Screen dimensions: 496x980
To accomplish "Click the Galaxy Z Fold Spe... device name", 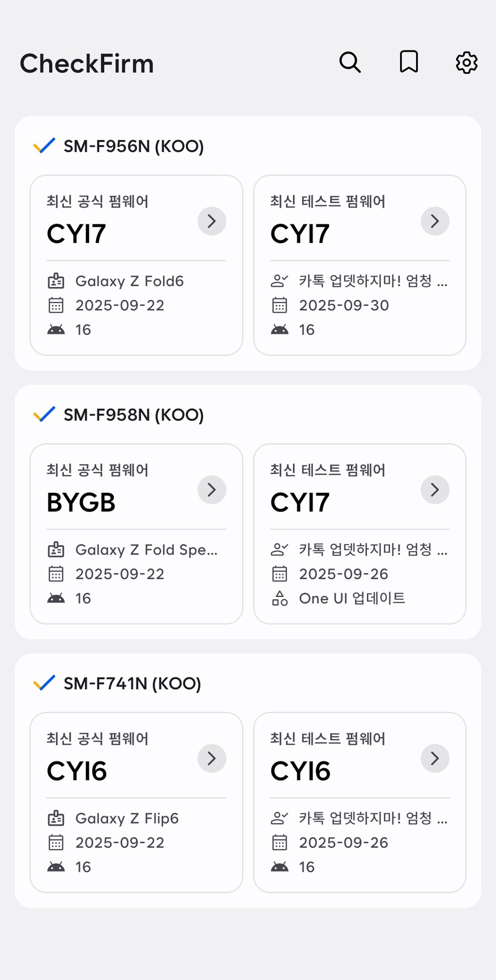I will 146,550.
